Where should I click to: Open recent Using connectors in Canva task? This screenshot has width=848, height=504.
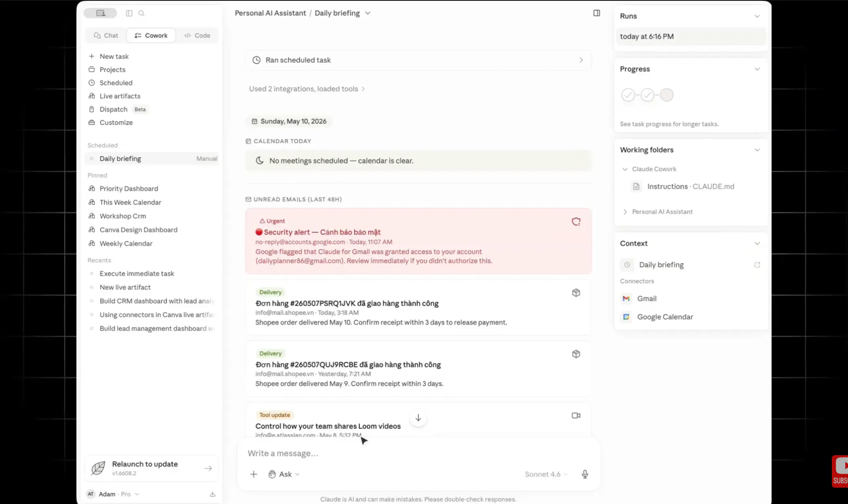[152, 315]
